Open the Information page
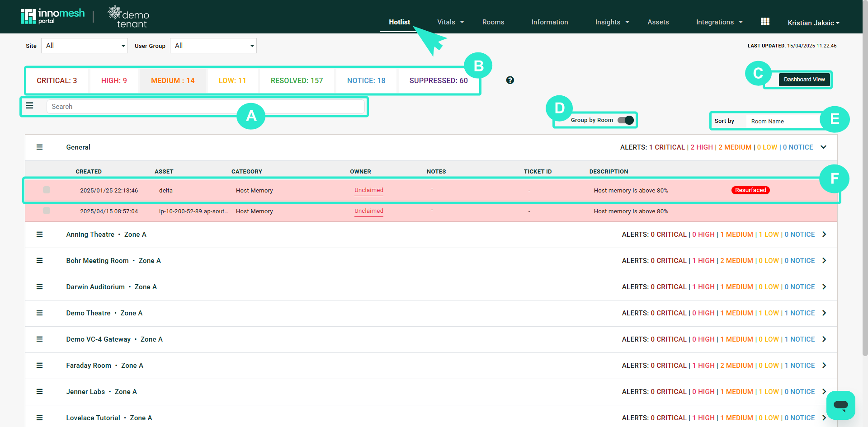This screenshot has height=427, width=868. click(550, 22)
